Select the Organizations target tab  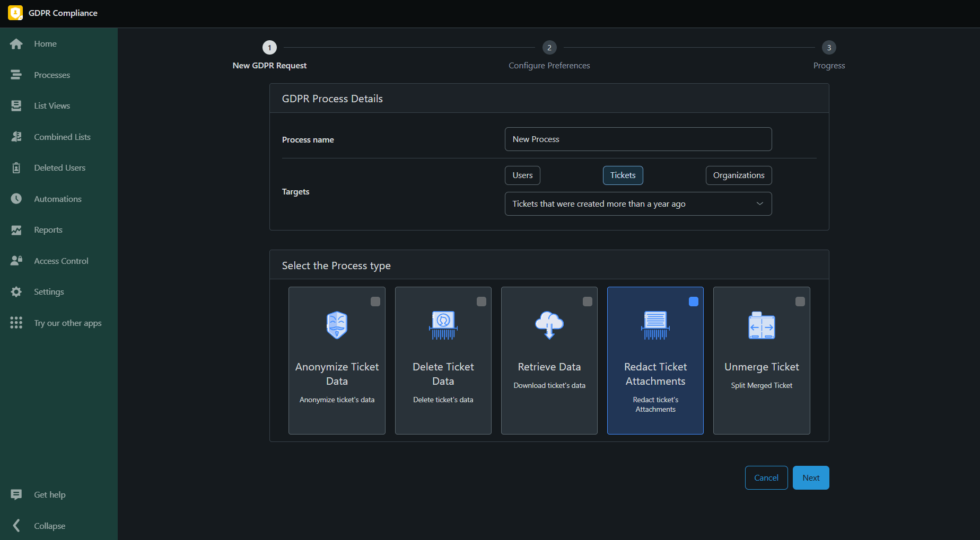[738, 175]
